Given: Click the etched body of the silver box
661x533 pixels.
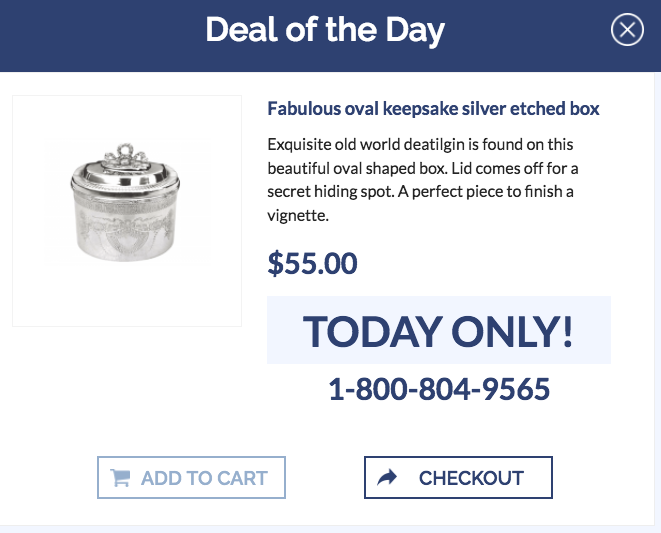Looking at the screenshot, I should point(125,220).
